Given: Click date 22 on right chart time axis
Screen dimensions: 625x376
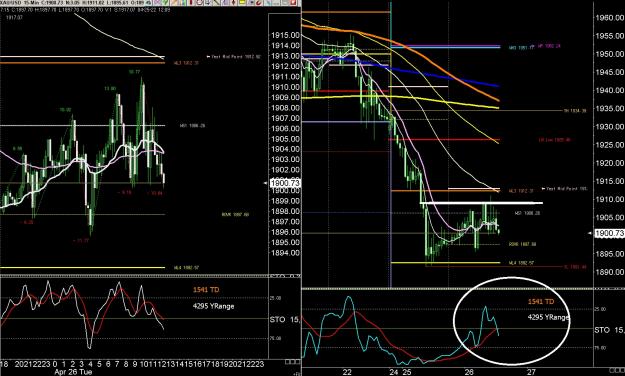Looking at the screenshot, I should 347,372.
